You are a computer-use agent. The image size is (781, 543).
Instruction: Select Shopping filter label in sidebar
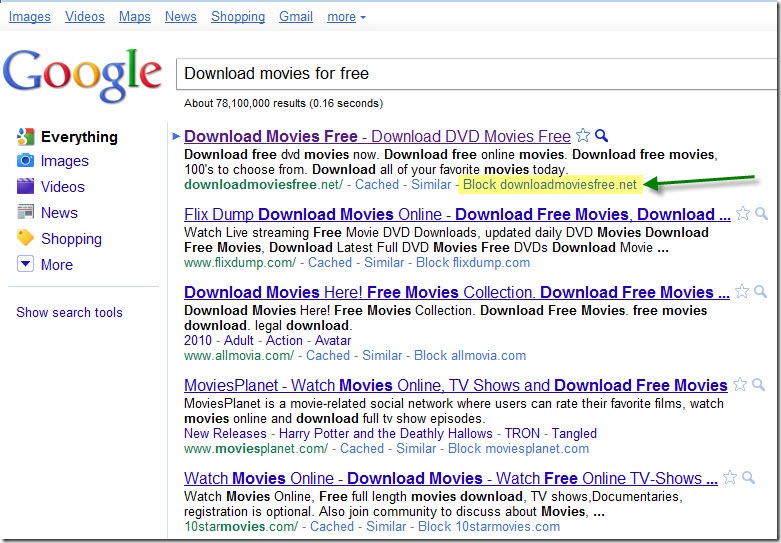click(71, 239)
